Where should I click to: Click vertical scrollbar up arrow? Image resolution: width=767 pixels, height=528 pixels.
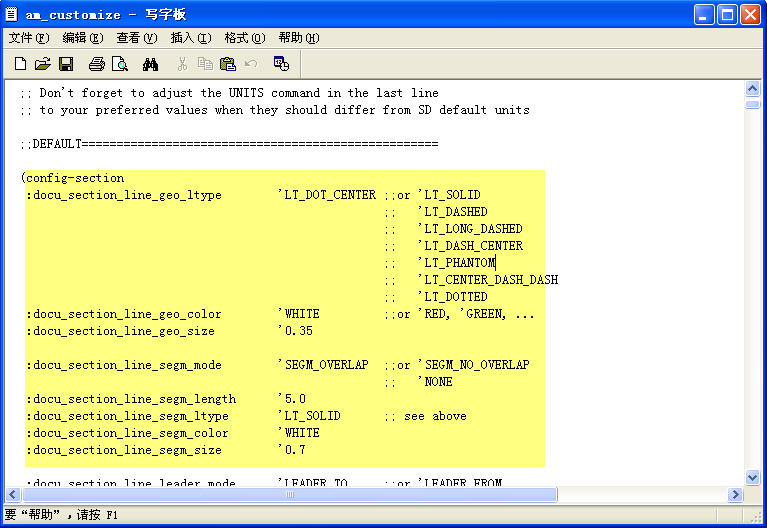pyautogui.click(x=752, y=89)
